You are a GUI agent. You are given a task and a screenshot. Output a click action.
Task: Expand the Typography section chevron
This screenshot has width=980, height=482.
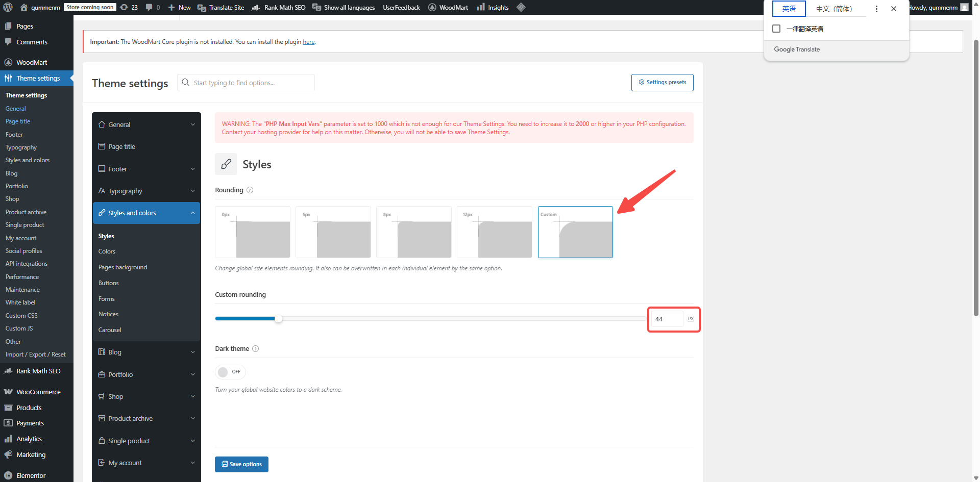[x=193, y=191]
